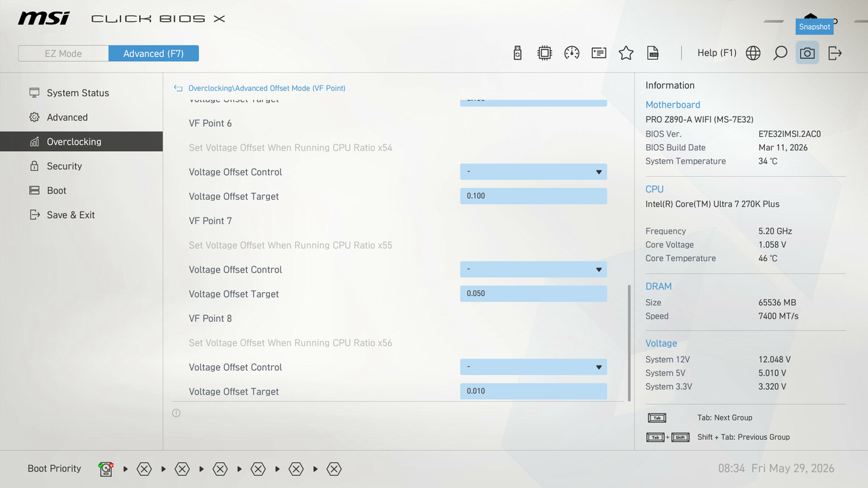Click the Voltage Offset Target field showing 0.010
Screen dimensions: 868x488
click(533, 391)
